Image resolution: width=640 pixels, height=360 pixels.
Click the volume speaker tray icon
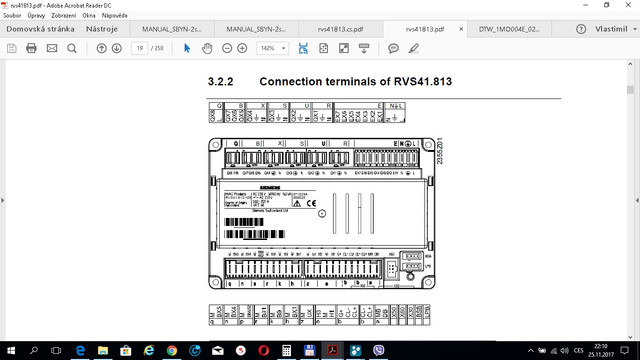(565, 351)
